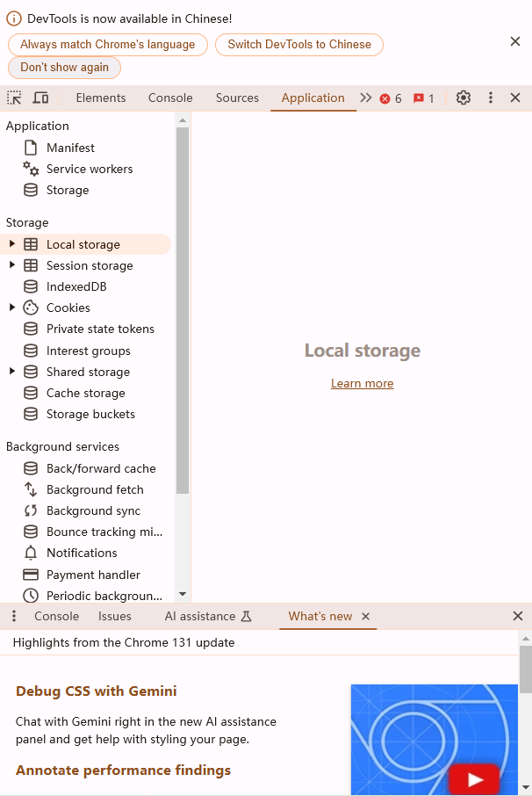Screen dimensions: 532x796
Task: Expand the Cookies tree node
Action: click(x=12, y=308)
